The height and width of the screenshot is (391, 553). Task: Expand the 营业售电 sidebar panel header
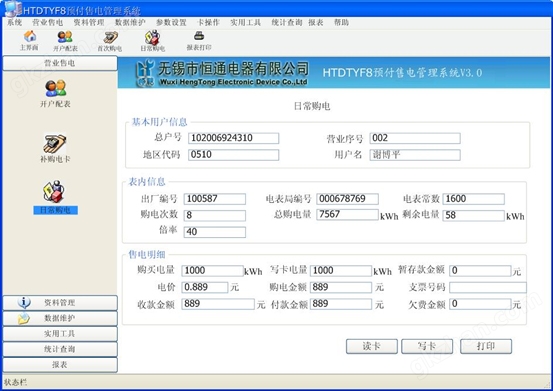tap(60, 63)
